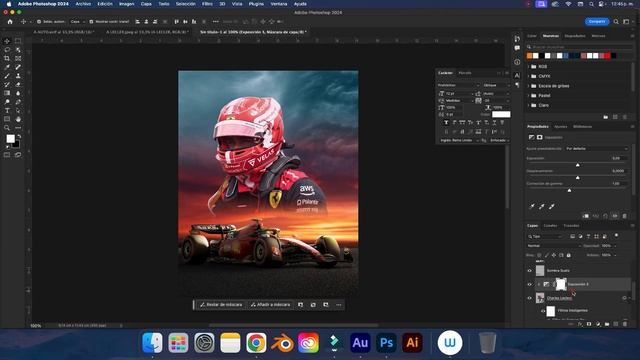Click the Home icon in options bar
This screenshot has width=640, height=360.
point(10,22)
